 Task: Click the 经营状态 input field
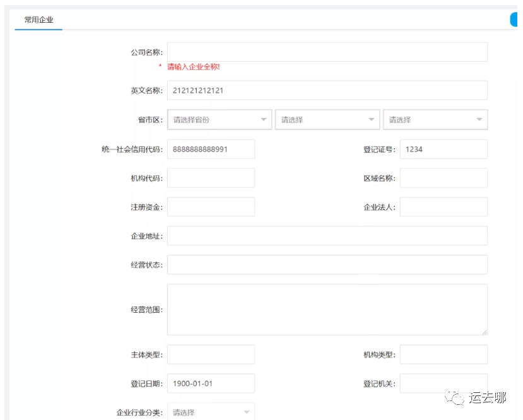click(327, 265)
